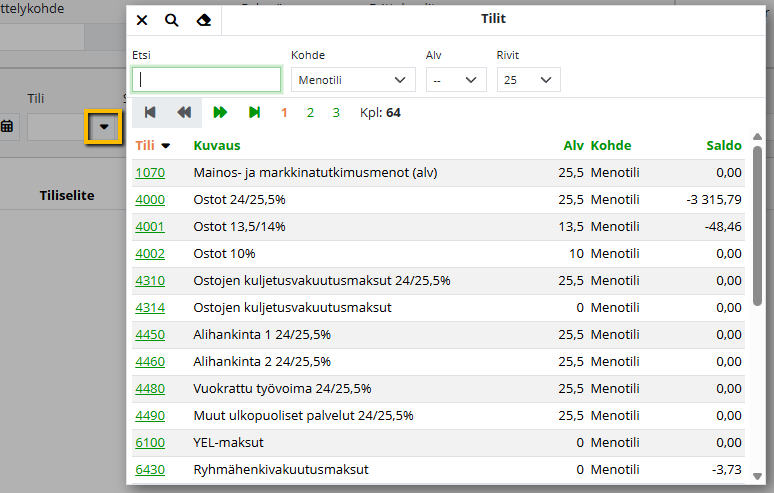Go to page 2 of results
774x493 pixels.
(x=310, y=113)
